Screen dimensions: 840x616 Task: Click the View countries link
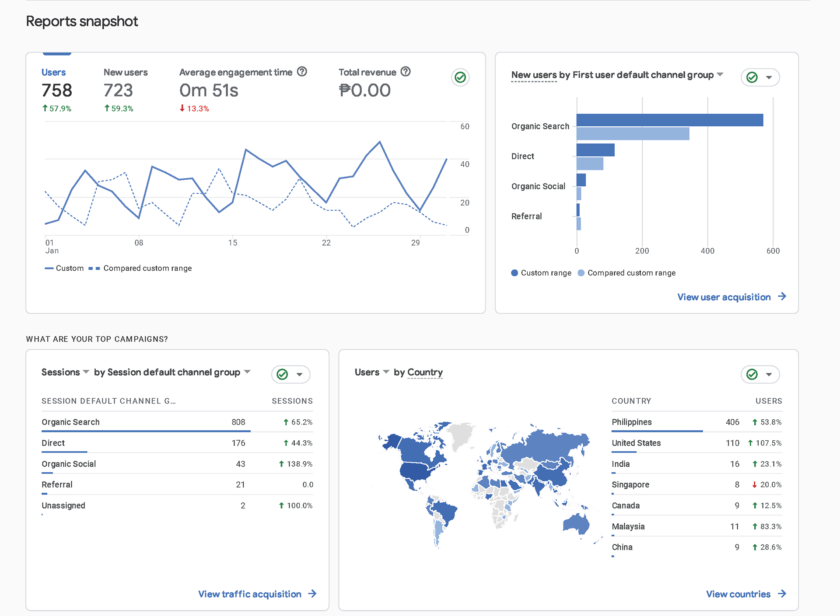pos(738,594)
